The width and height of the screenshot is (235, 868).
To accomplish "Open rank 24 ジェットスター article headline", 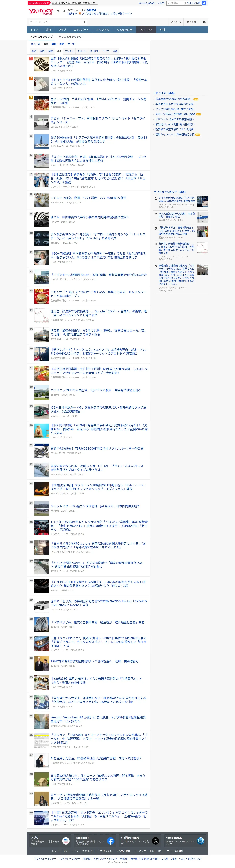I will (x=95, y=506).
